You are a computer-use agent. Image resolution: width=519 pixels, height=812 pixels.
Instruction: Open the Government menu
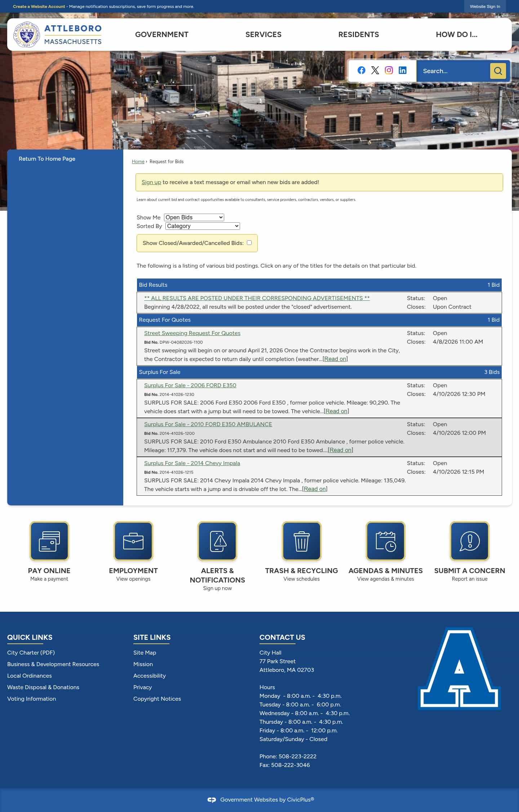(x=162, y=35)
